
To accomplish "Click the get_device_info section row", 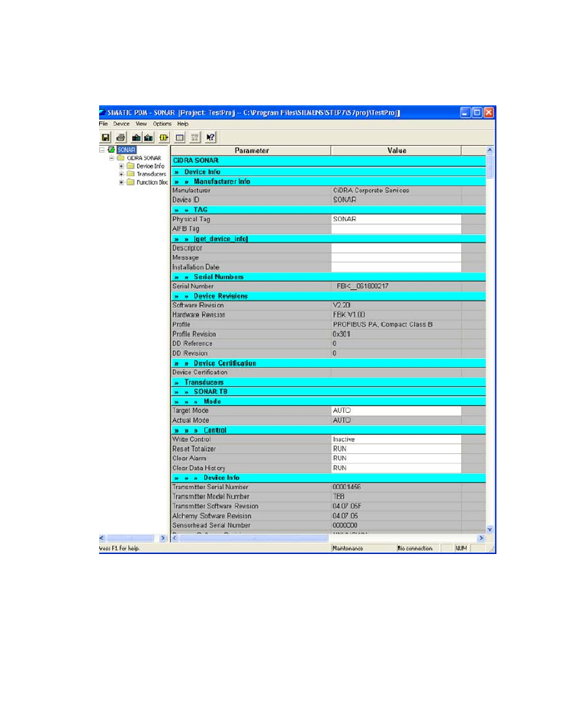I will [329, 239].
